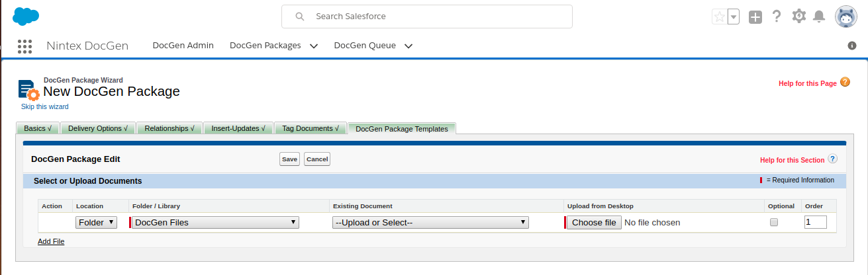Image resolution: width=868 pixels, height=275 pixels.
Task: Open the App Launcher grid icon
Action: (x=25, y=46)
